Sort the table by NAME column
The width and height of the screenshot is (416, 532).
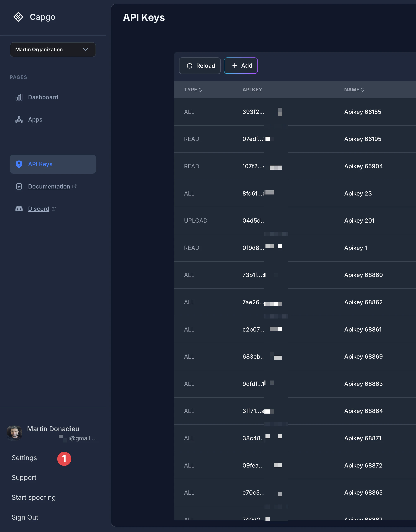tap(354, 90)
